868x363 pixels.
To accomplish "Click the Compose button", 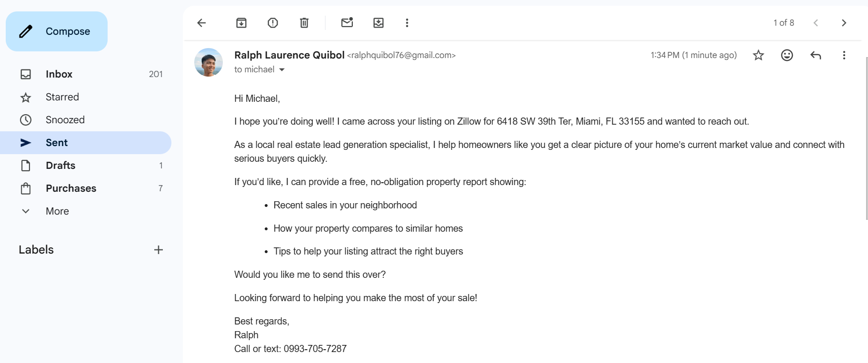I will pyautogui.click(x=57, y=31).
